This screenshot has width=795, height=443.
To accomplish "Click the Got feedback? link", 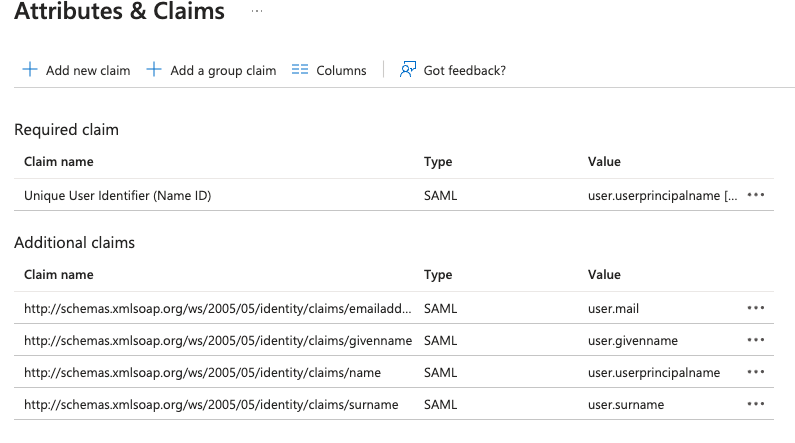I will tap(464, 70).
